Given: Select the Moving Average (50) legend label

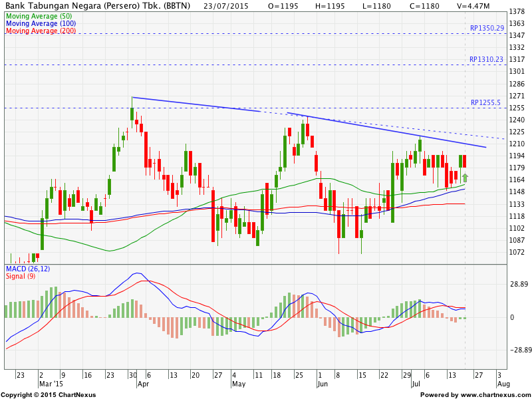Looking at the screenshot, I should pyautogui.click(x=39, y=15).
